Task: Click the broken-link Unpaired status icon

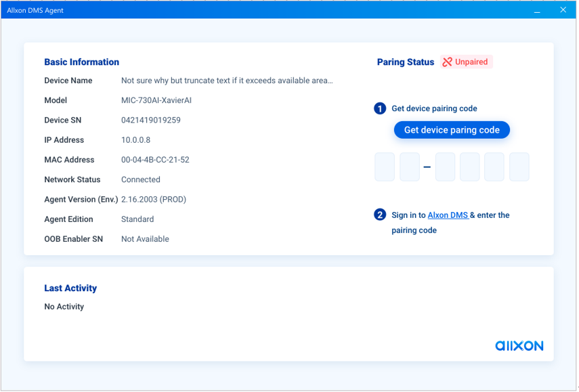Action: 447,62
